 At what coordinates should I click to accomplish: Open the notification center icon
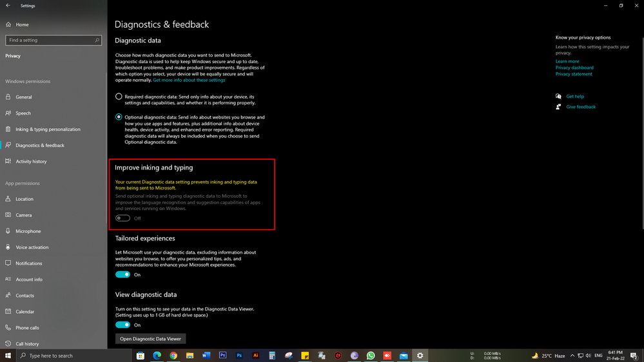point(634,356)
